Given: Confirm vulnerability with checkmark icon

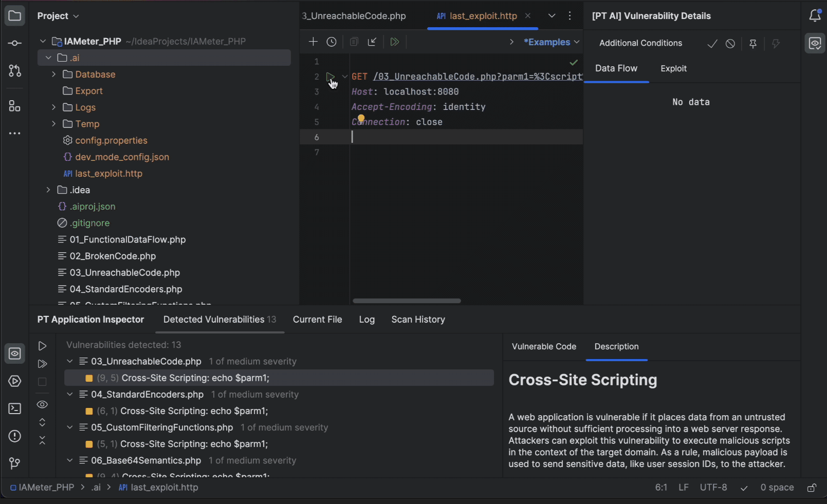Looking at the screenshot, I should (712, 44).
